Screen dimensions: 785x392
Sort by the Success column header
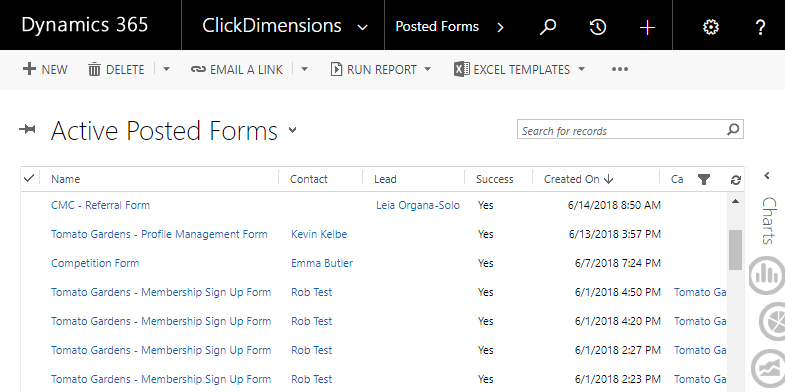click(495, 179)
